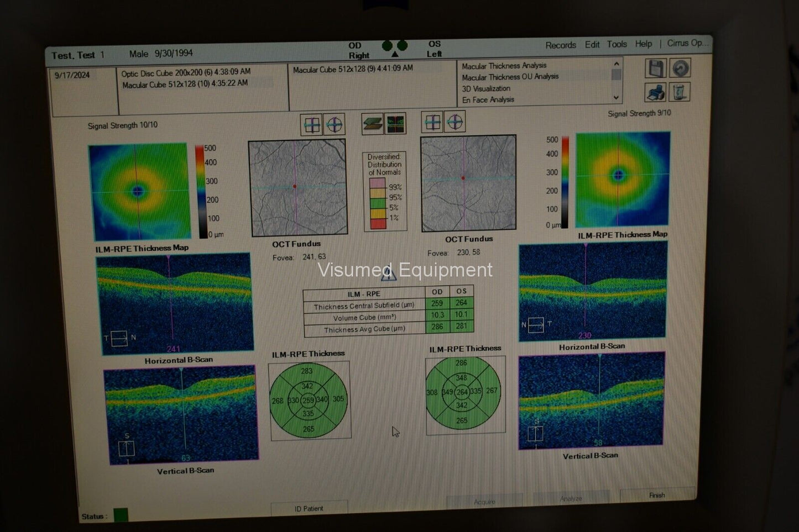Click the circular undo arrow icon
Screen dimensions: 799x532
coord(680,69)
